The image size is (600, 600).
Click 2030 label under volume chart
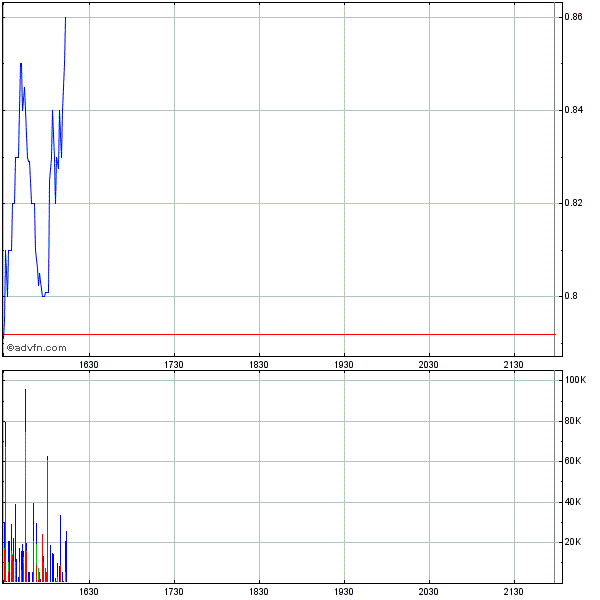(x=428, y=592)
